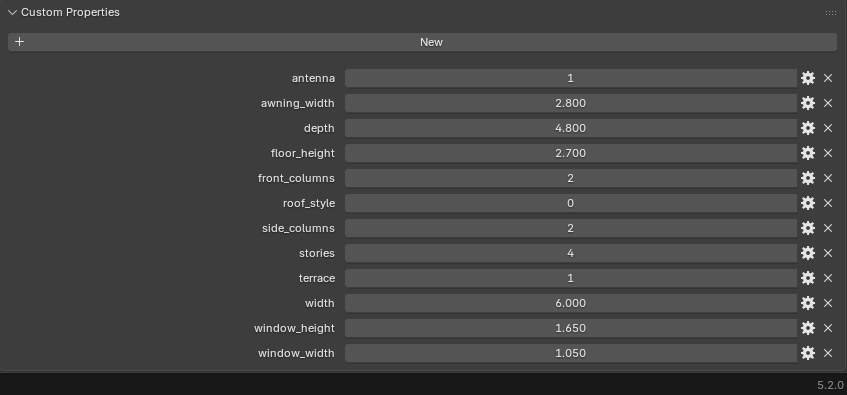Image resolution: width=847 pixels, height=395 pixels.
Task: Click the window_height value 1.650 field
Action: [570, 328]
